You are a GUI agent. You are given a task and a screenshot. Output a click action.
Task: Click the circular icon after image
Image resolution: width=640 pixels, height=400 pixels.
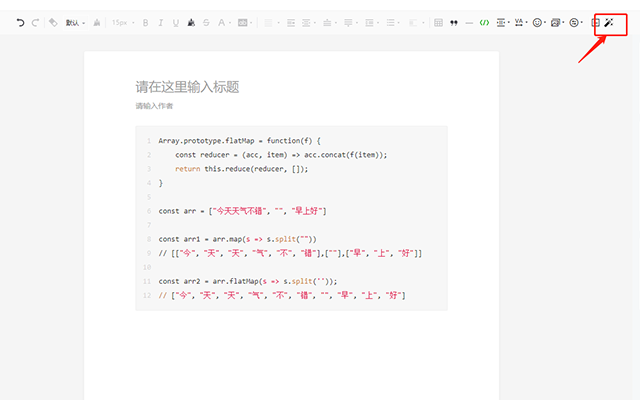coord(574,23)
